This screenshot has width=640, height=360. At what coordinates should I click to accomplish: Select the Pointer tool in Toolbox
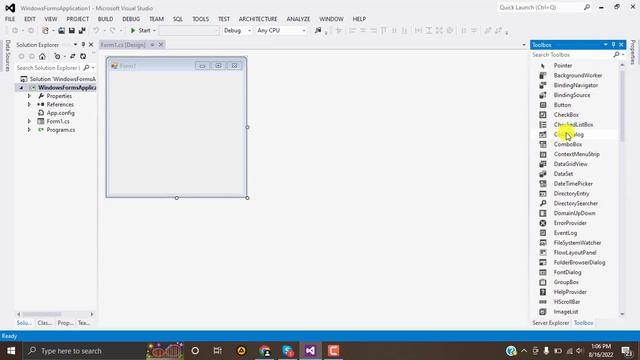click(x=563, y=66)
